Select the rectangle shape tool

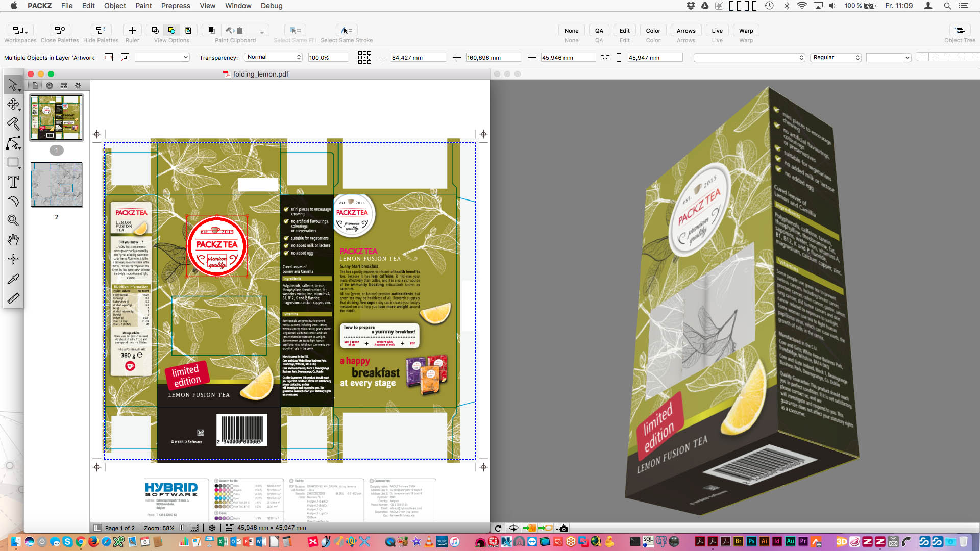point(13,163)
